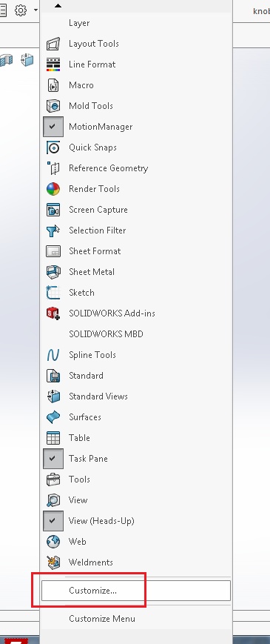Click the Screen Capture text label
The width and height of the screenshot is (270, 644).
98,210
